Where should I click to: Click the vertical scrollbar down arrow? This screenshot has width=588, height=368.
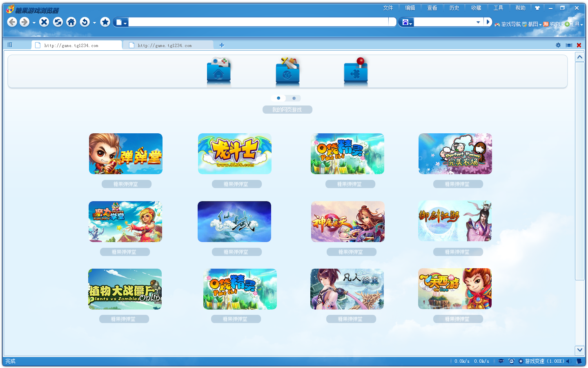pyautogui.click(x=580, y=350)
